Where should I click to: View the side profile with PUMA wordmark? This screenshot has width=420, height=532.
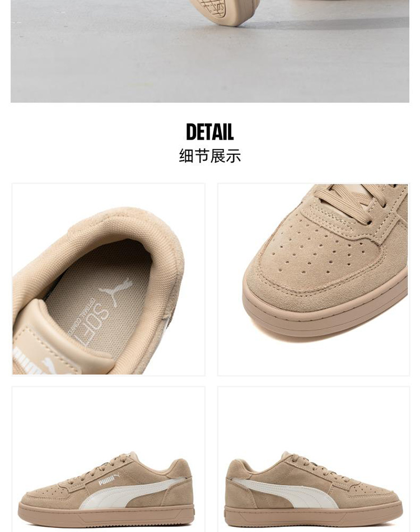(109, 459)
